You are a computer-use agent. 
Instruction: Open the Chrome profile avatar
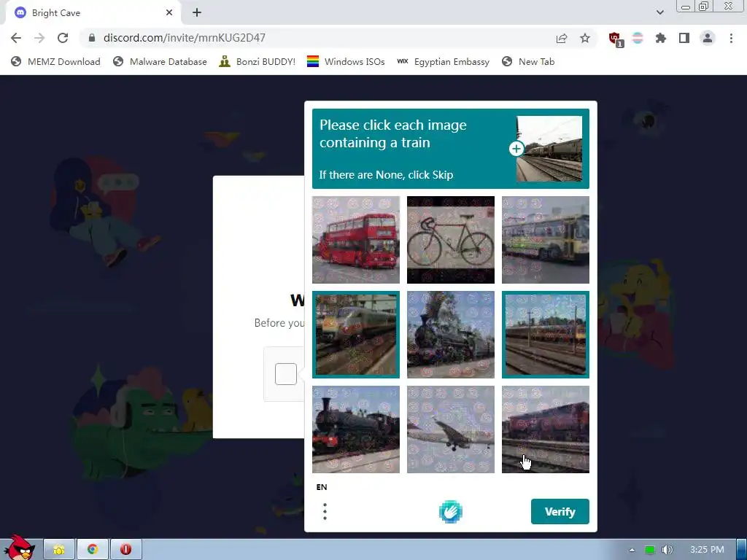708,38
